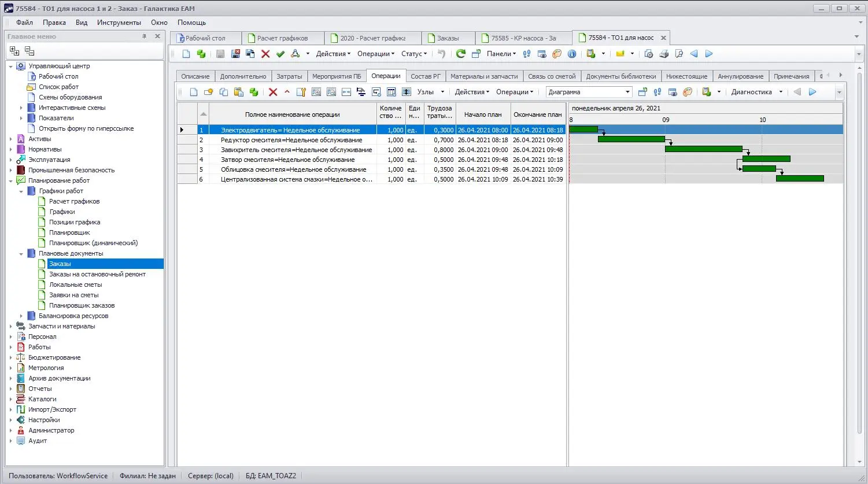Collapse the Плановые документы tree node
This screenshot has height=484, width=868.
point(21,253)
